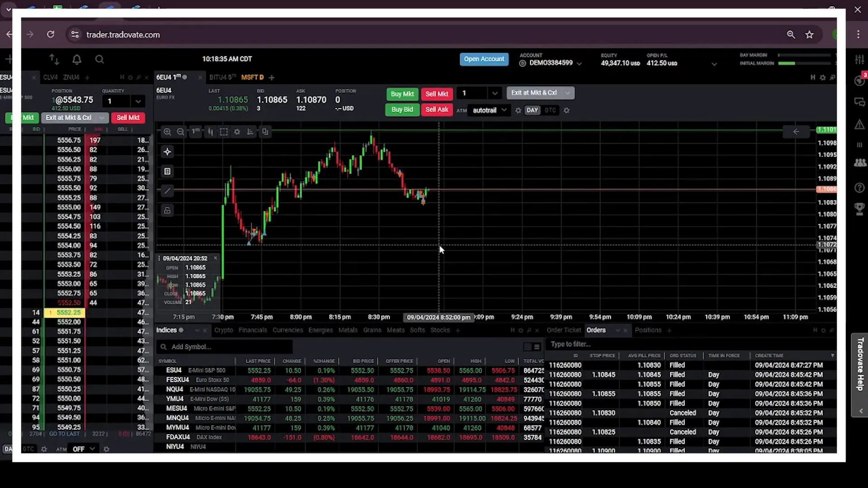Viewport: 868px width, 488px height.
Task: Open notifications bell icon
Action: [x=77, y=59]
